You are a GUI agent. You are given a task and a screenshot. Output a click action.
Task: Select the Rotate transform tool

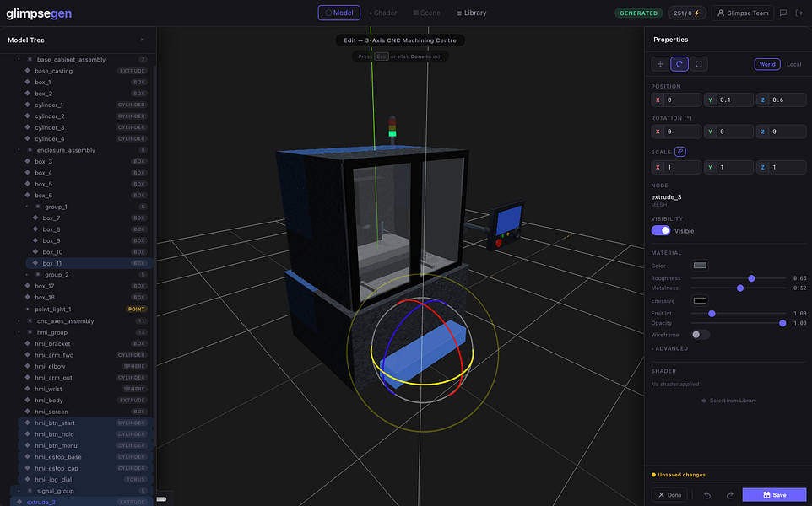click(x=679, y=64)
